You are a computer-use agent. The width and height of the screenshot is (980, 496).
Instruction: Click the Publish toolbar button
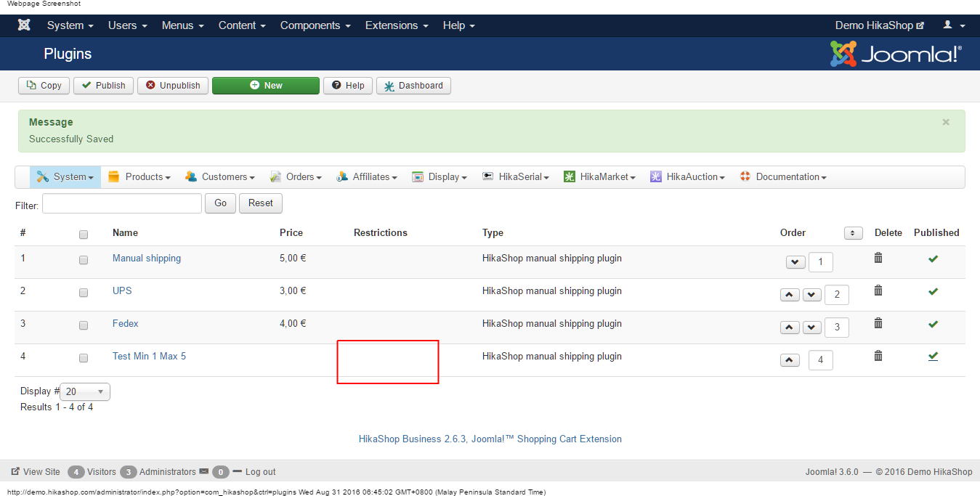tap(103, 86)
